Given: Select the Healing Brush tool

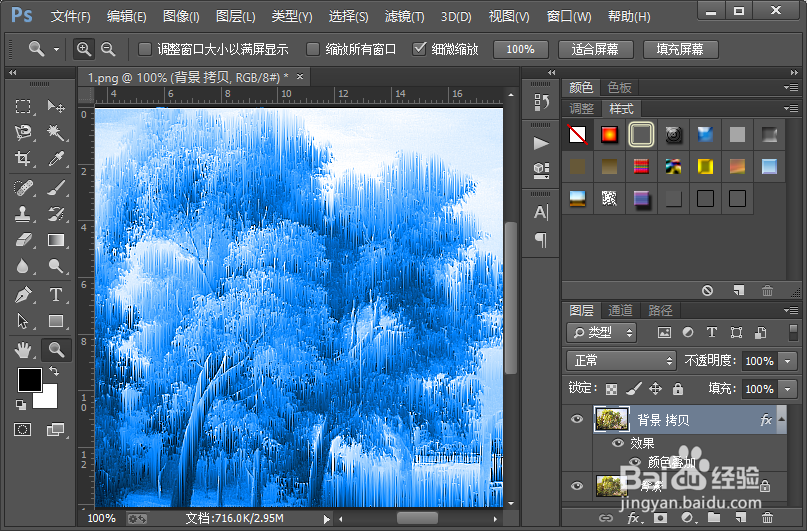Looking at the screenshot, I should 23,187.
